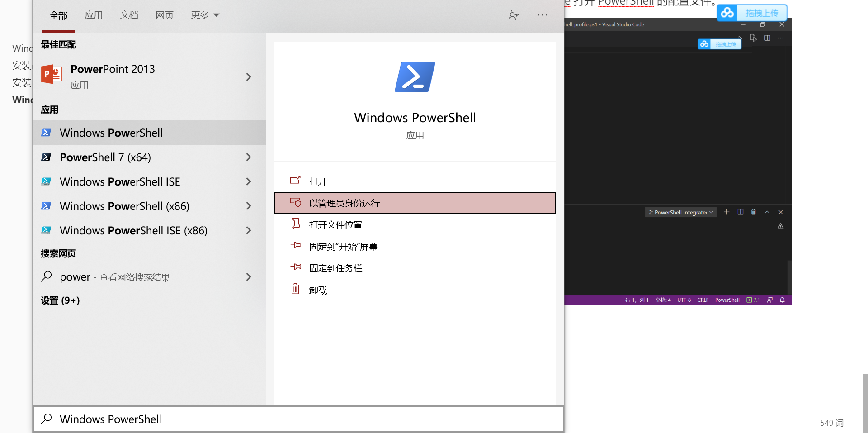Click '行 1, 列 1' in VS Code status bar
This screenshot has height=433, width=868.
tap(637, 300)
